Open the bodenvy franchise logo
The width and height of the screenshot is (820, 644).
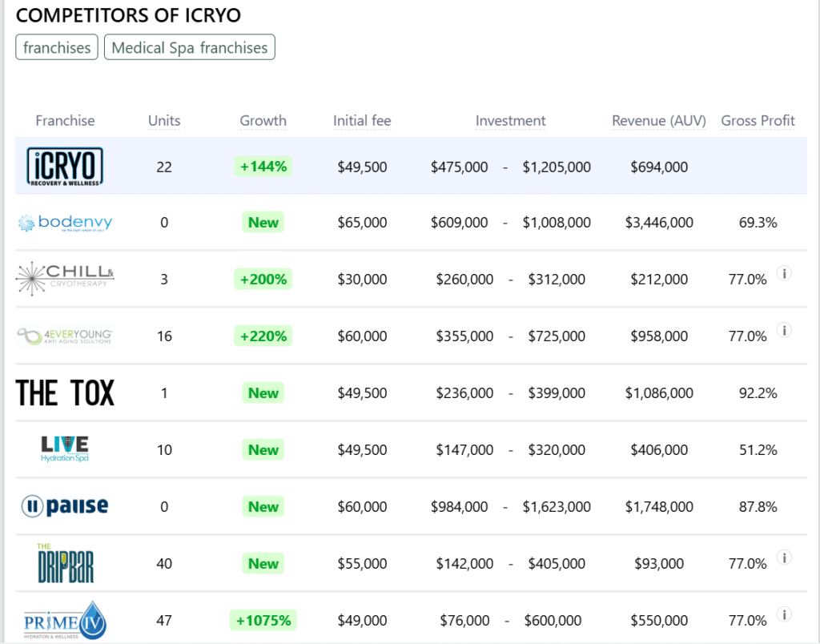(x=65, y=223)
